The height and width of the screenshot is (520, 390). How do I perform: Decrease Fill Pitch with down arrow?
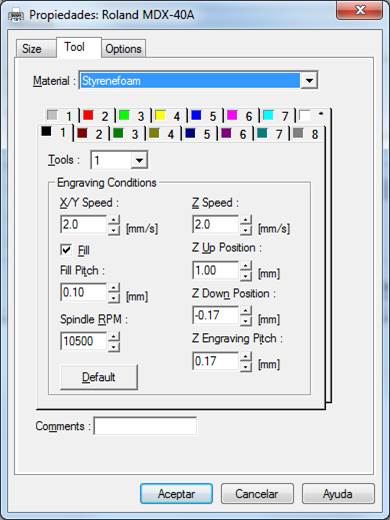click(x=114, y=298)
